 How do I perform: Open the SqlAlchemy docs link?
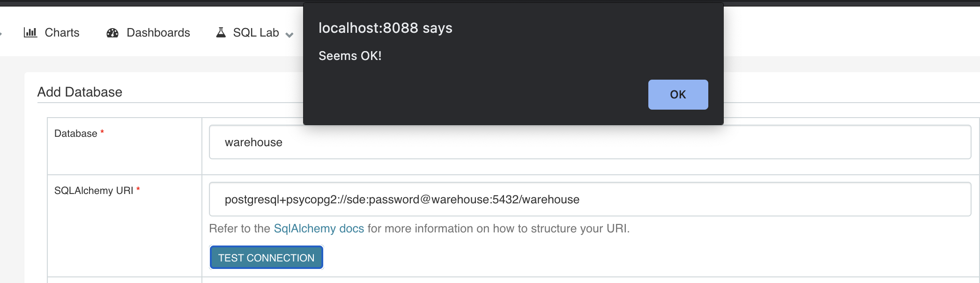319,229
